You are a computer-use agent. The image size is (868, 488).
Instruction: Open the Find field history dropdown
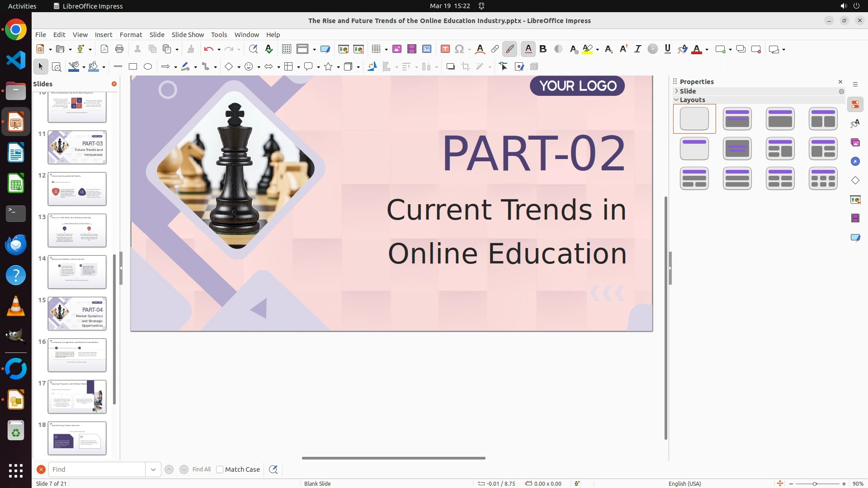pyautogui.click(x=153, y=469)
